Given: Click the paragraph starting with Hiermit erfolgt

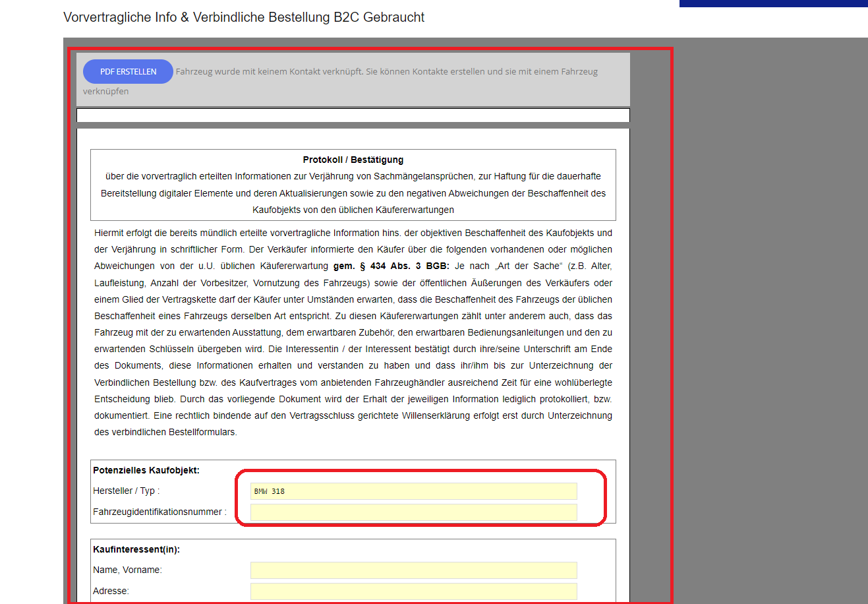Looking at the screenshot, I should (353, 332).
